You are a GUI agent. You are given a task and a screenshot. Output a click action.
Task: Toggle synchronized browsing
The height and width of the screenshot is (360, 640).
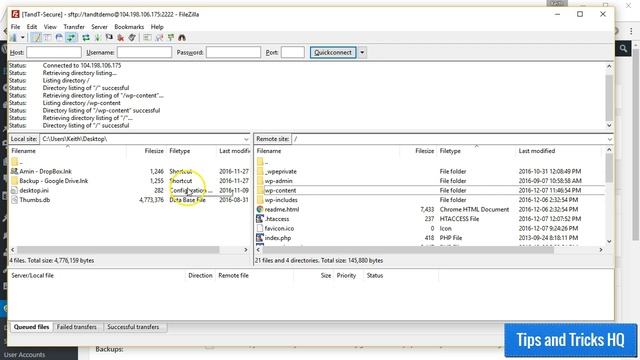tap(171, 38)
